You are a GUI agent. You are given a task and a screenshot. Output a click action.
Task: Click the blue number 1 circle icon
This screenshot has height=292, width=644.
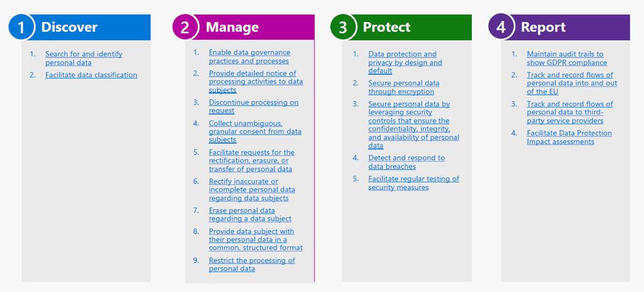21,27
